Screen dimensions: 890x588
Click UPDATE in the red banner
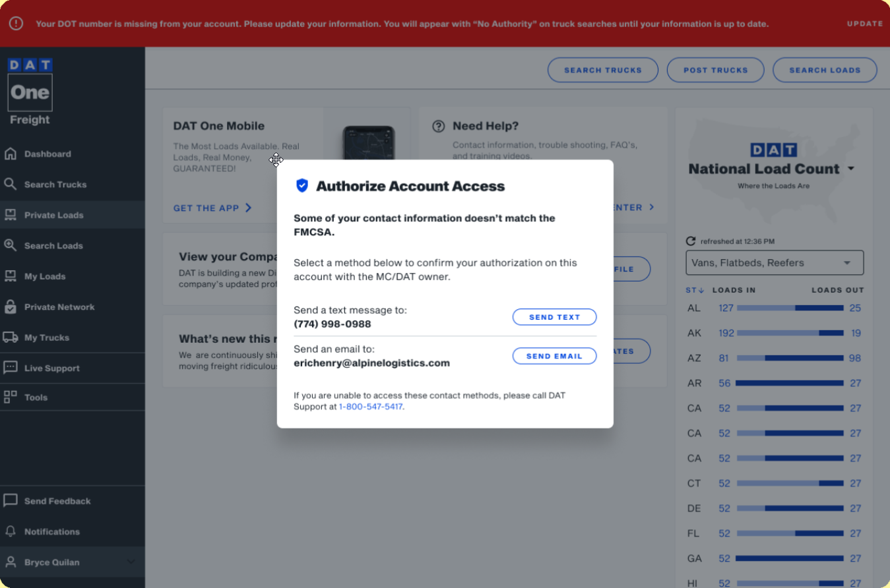pos(865,24)
